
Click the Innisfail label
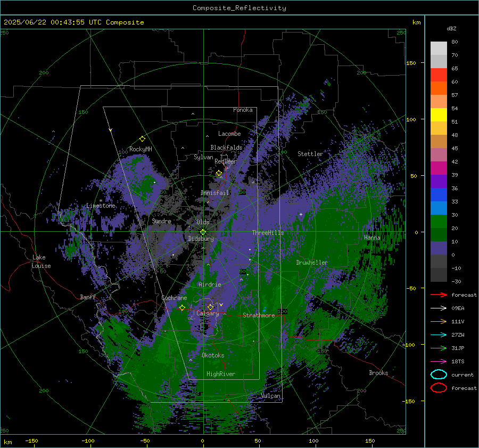pyautogui.click(x=215, y=193)
